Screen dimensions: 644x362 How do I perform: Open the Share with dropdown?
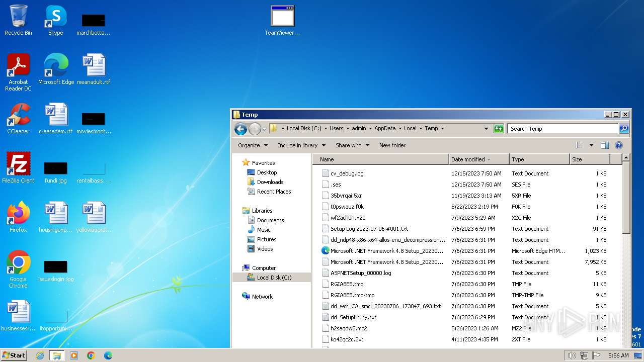[x=352, y=145]
